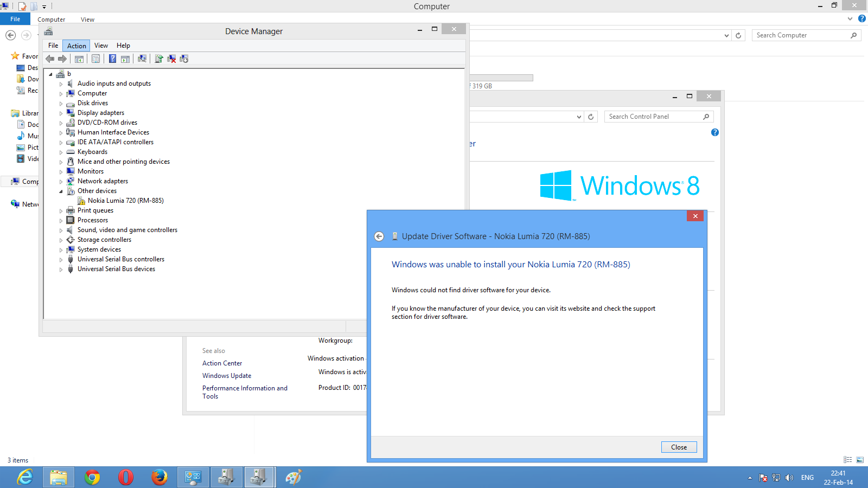Show hidden system tray icons

750,478
